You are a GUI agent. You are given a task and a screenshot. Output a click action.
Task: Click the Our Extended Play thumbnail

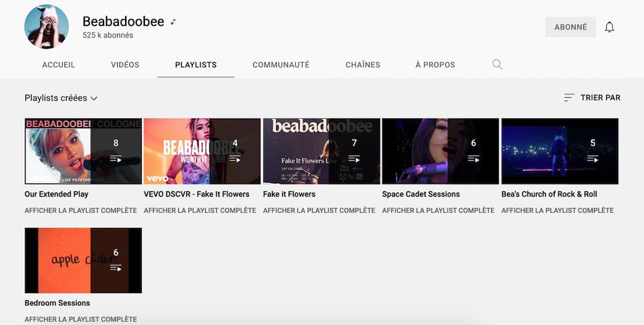click(x=84, y=151)
